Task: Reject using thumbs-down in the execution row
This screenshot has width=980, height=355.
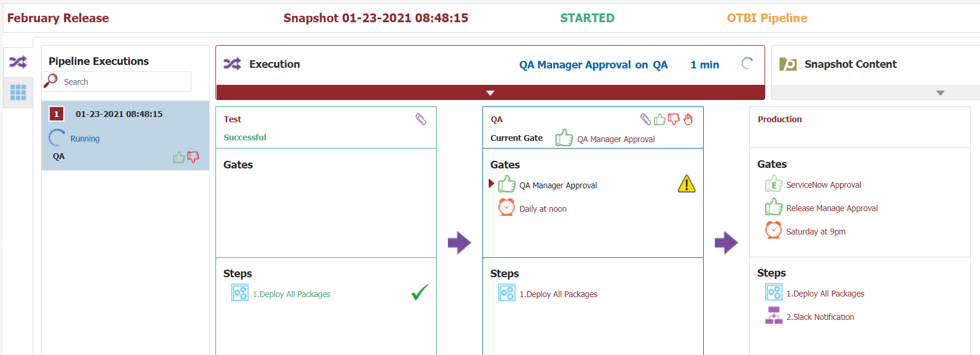Action: (x=193, y=157)
